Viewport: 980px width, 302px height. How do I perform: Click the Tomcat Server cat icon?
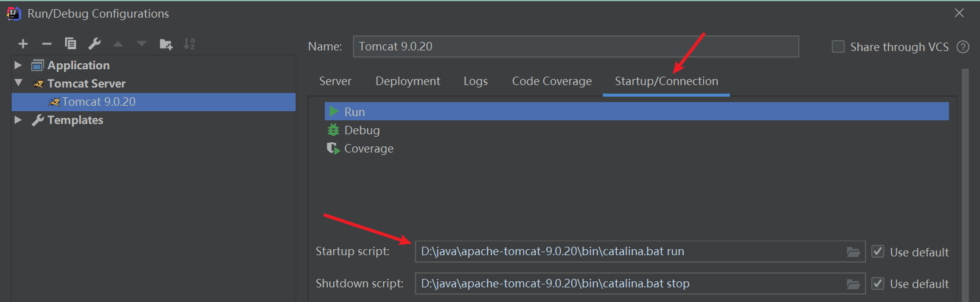38,84
